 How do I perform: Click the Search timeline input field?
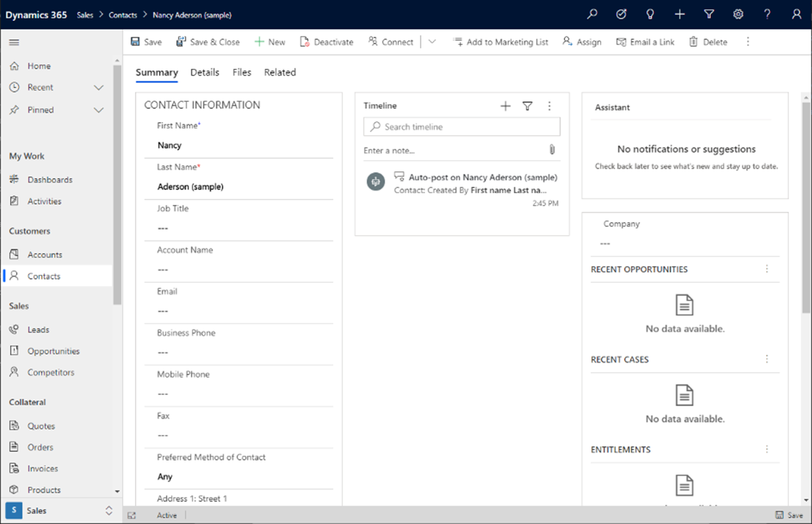click(461, 126)
